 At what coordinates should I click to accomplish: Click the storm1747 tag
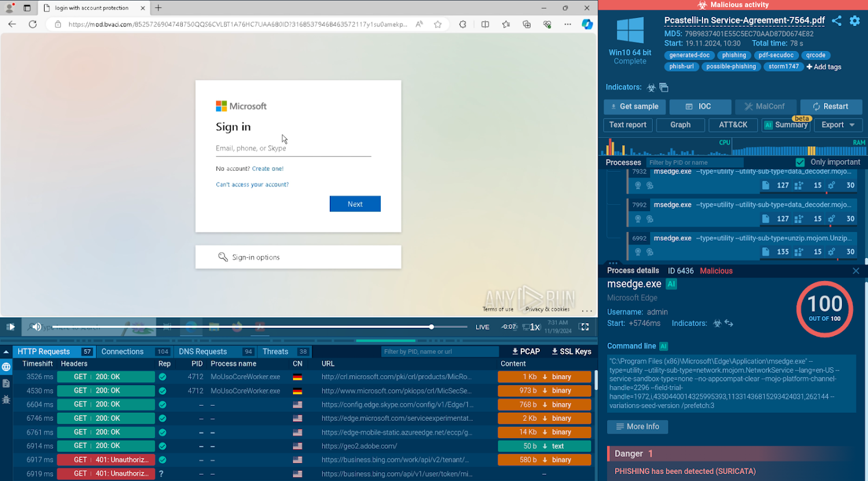tap(784, 66)
